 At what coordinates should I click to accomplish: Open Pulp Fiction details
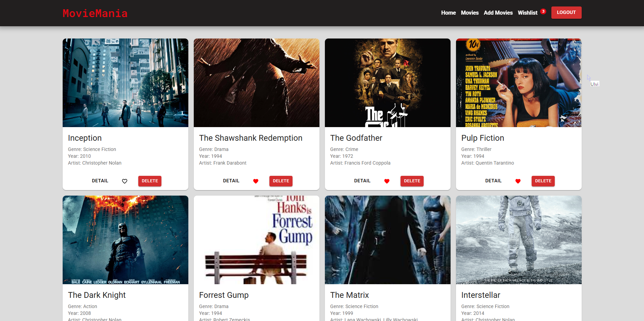[x=493, y=181]
